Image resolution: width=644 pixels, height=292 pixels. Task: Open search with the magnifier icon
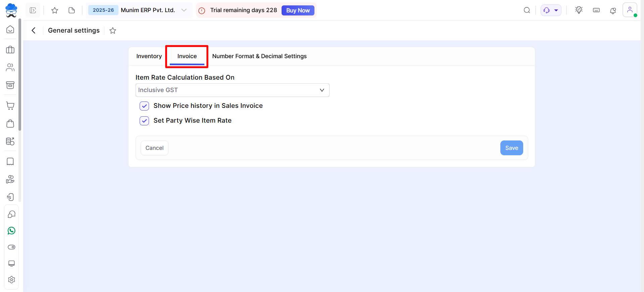point(527,10)
